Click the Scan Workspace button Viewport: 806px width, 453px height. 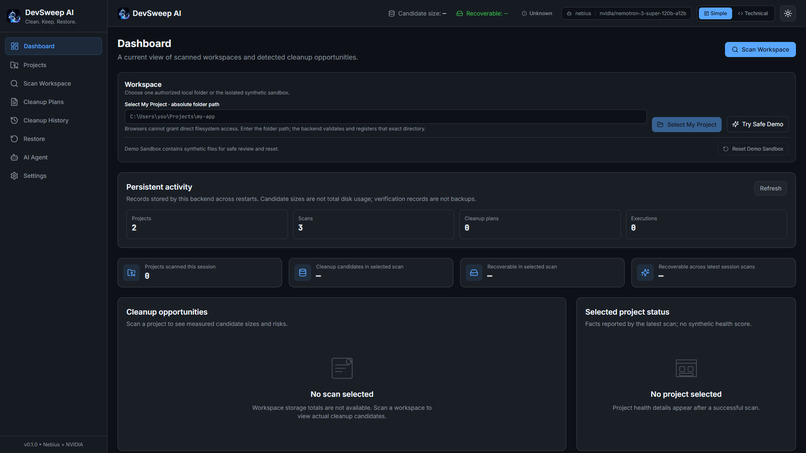point(760,49)
